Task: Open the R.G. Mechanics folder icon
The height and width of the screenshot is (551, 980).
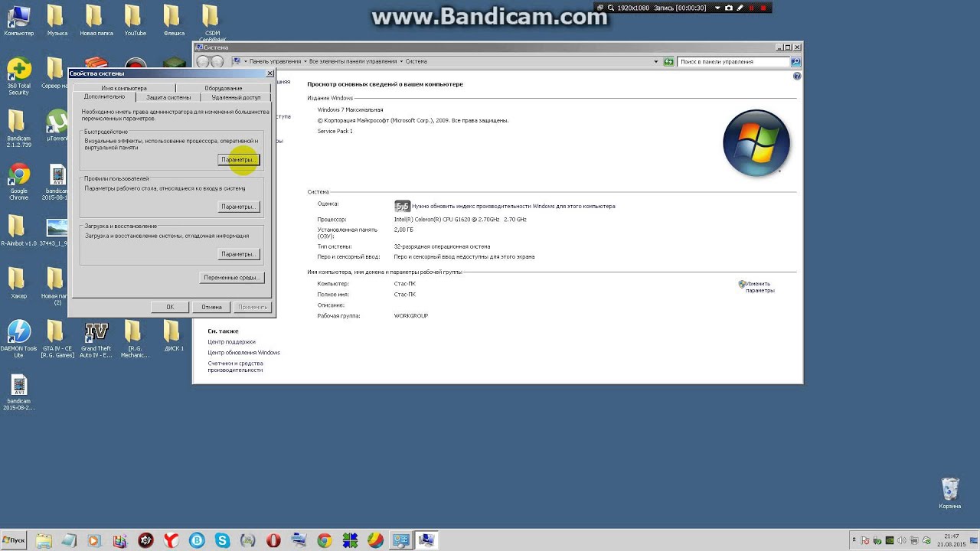Action: click(135, 339)
